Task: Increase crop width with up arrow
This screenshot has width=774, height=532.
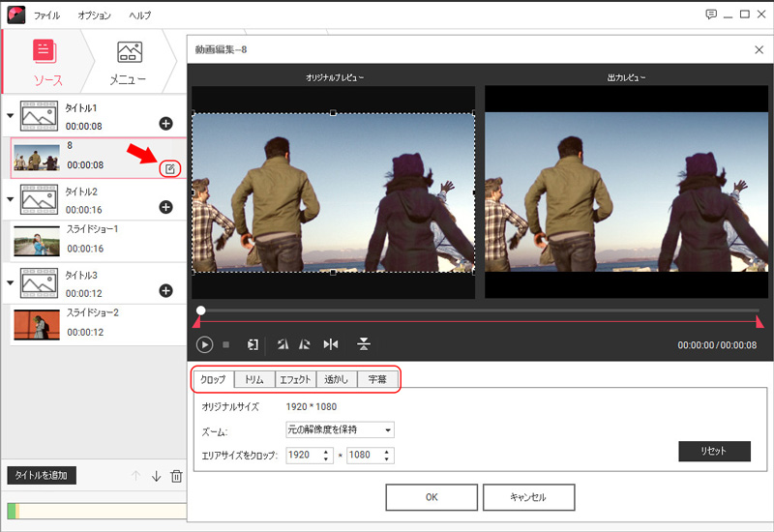Action: pos(326,452)
